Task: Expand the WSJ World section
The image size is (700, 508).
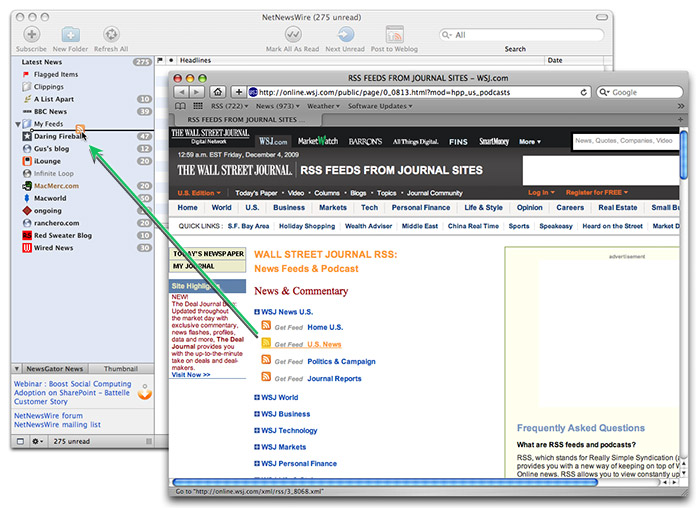Action: [x=257, y=397]
